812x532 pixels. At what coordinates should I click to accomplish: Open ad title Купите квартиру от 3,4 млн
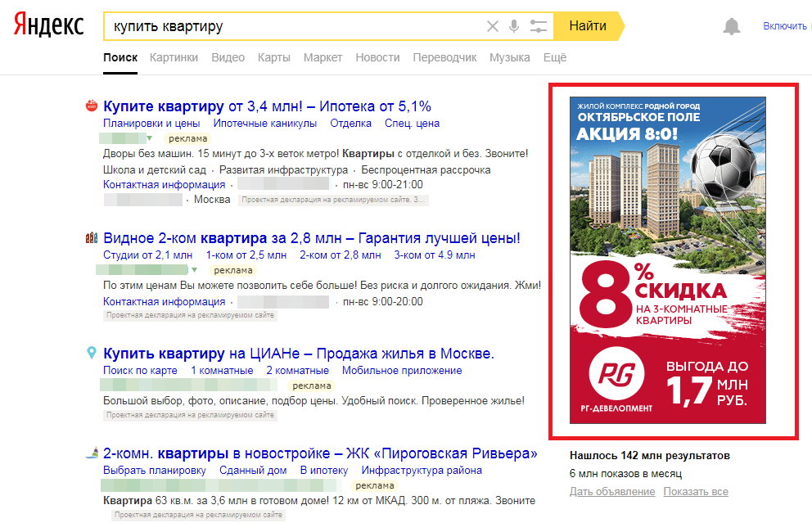(267, 106)
